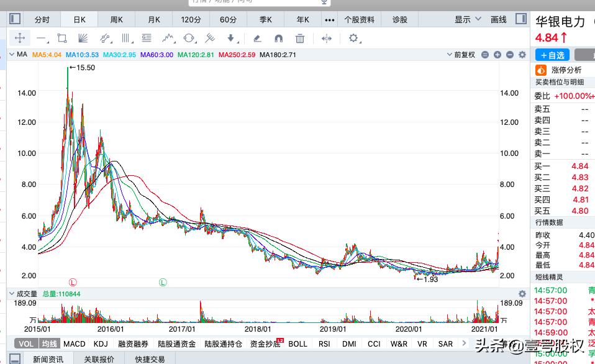Select the line drawing tool
This screenshot has width=595, height=364.
coord(42,39)
